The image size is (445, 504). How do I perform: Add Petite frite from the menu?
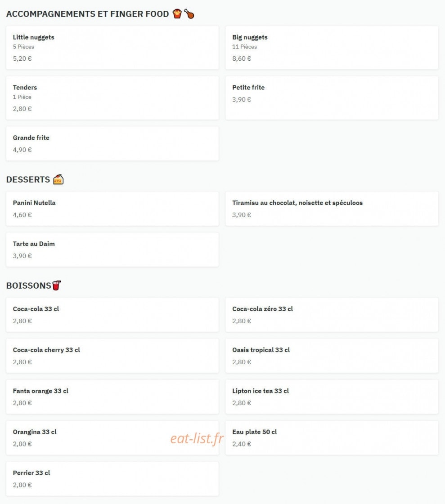click(x=332, y=98)
